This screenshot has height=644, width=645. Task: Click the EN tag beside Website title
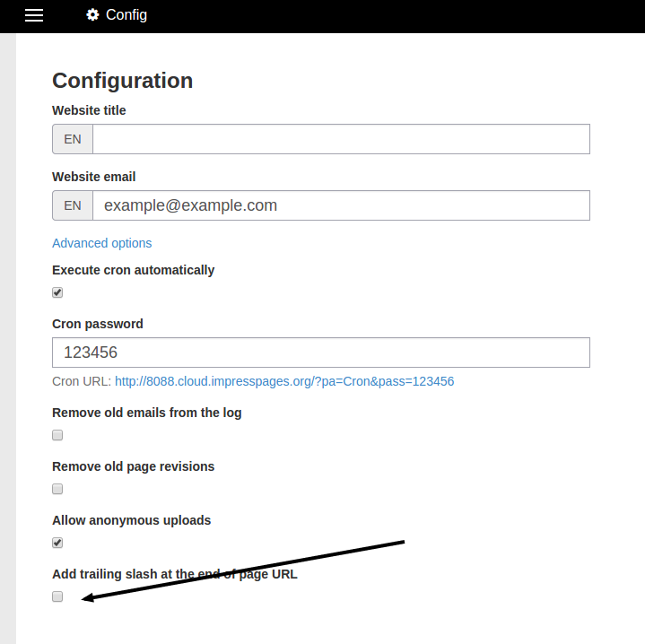coord(73,139)
